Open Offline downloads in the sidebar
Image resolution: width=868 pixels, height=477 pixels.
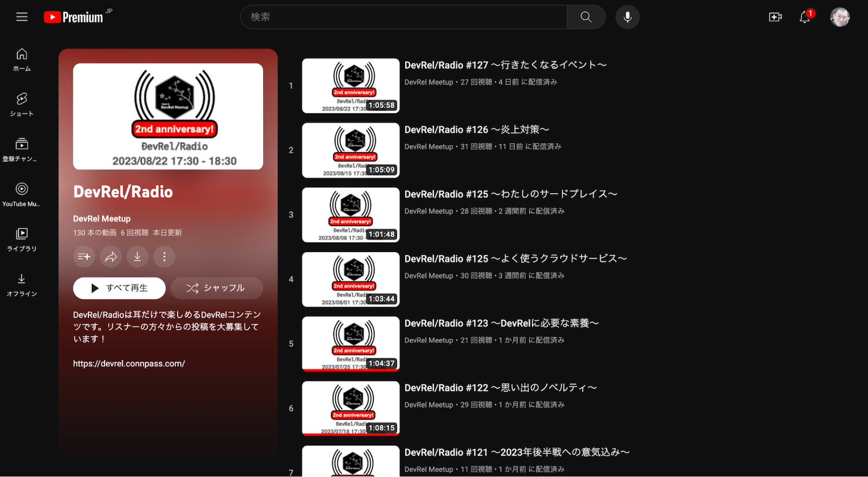[22, 284]
